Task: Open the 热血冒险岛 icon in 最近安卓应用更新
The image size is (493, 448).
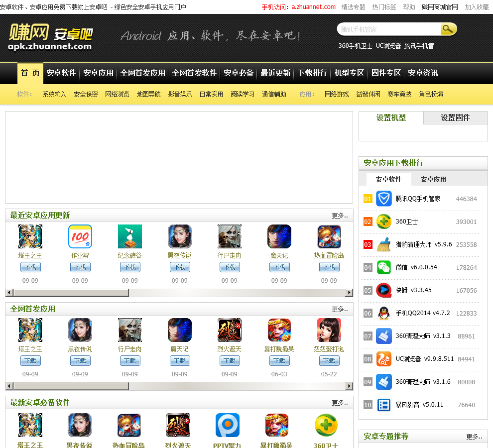Action: point(329,236)
